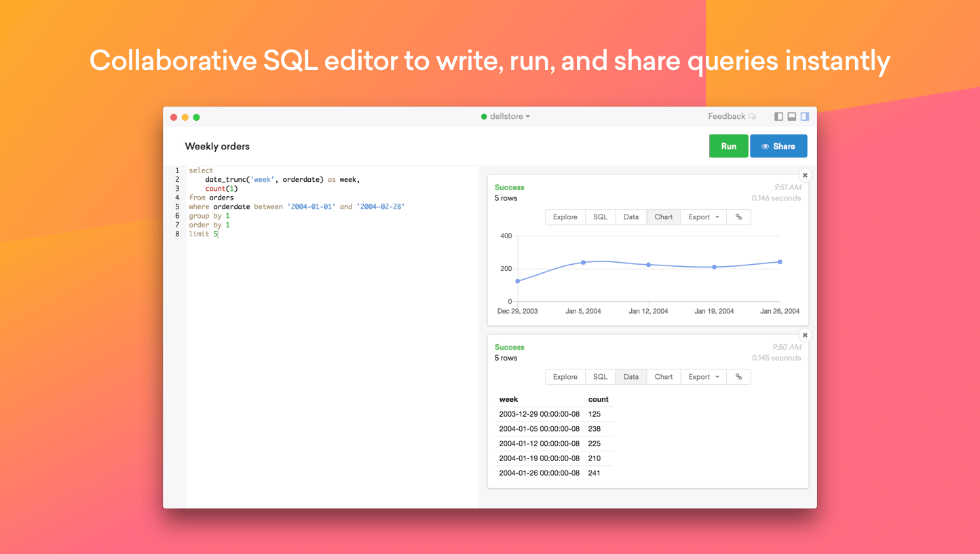
Task: Click the Dec 29, 2003 chart data point
Action: coord(518,281)
